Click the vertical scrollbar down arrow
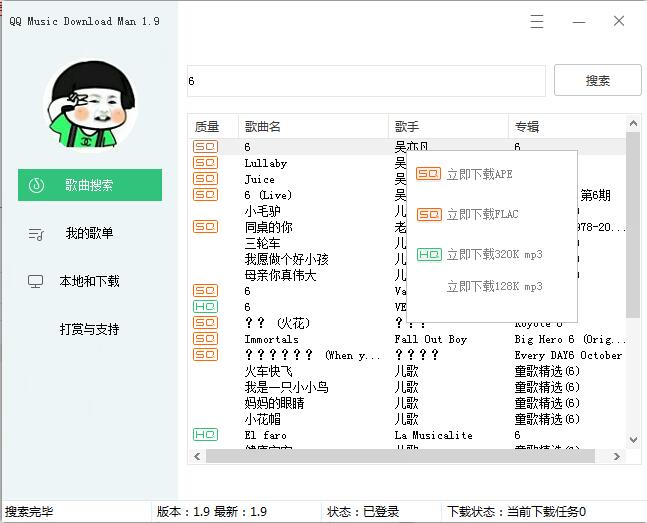 (633, 440)
